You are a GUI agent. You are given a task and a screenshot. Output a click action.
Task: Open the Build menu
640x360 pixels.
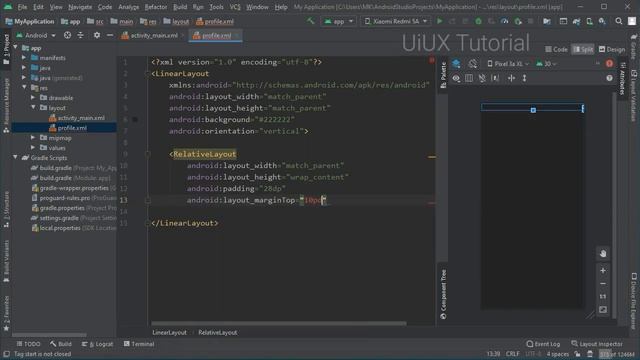[180, 7]
